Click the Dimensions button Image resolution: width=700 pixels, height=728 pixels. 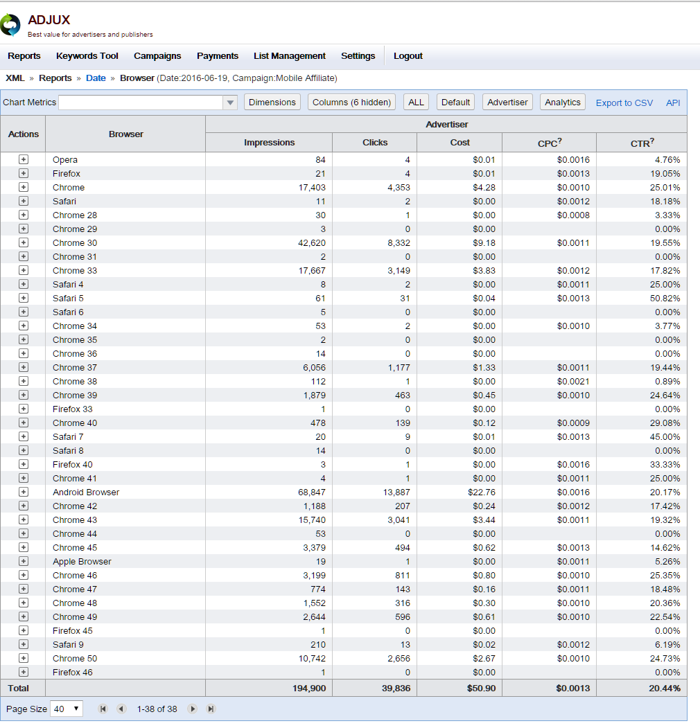point(272,102)
